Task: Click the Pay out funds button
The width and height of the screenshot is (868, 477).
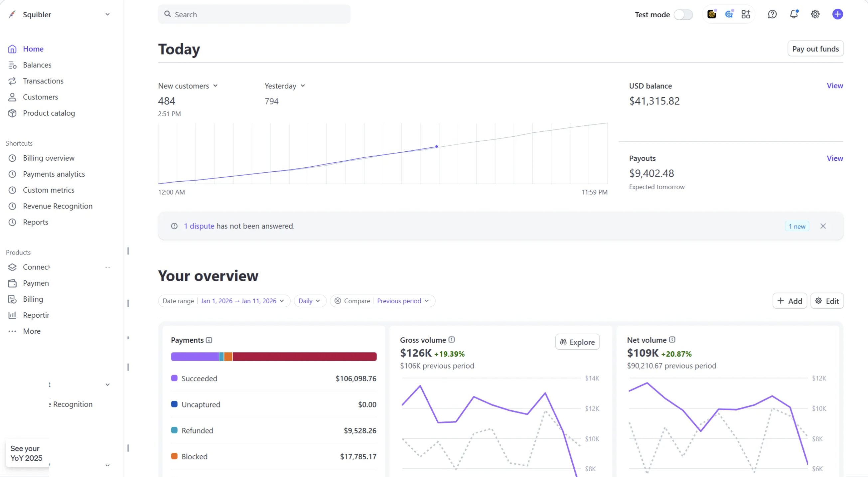Action: click(x=815, y=48)
